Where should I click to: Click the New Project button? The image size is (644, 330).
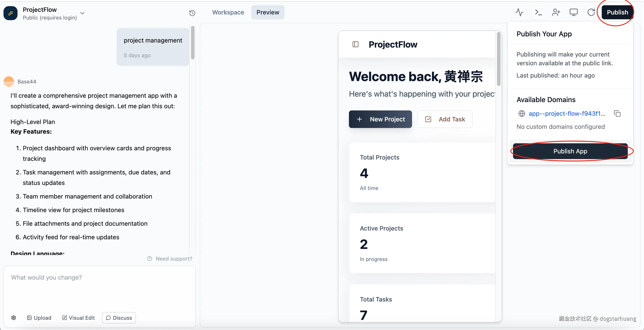[380, 119]
